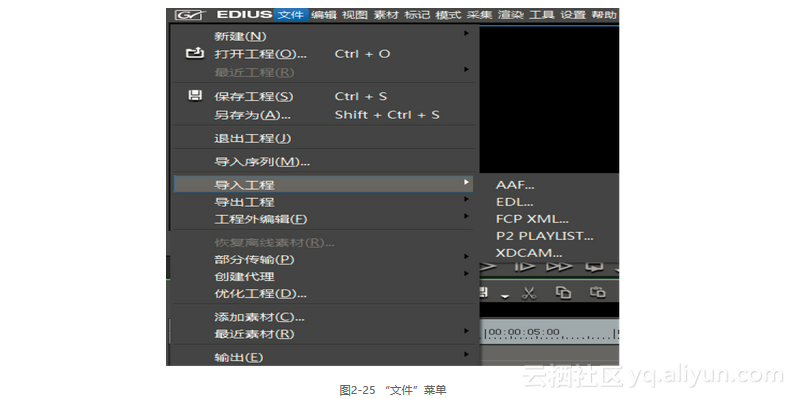Choose 退出工程(J) menu entry
The image size is (795, 399).
323,138
